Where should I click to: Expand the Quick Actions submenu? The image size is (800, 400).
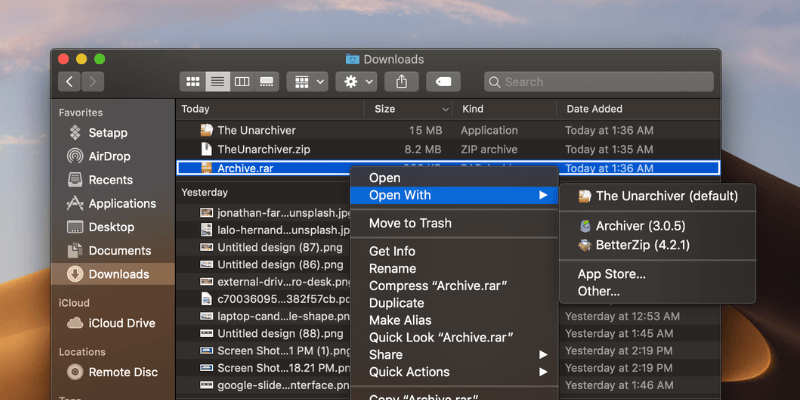pyautogui.click(x=454, y=372)
